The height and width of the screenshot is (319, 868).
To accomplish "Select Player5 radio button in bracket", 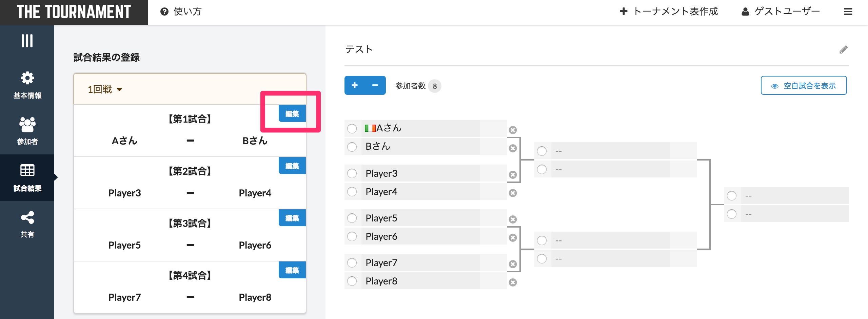I will (352, 218).
